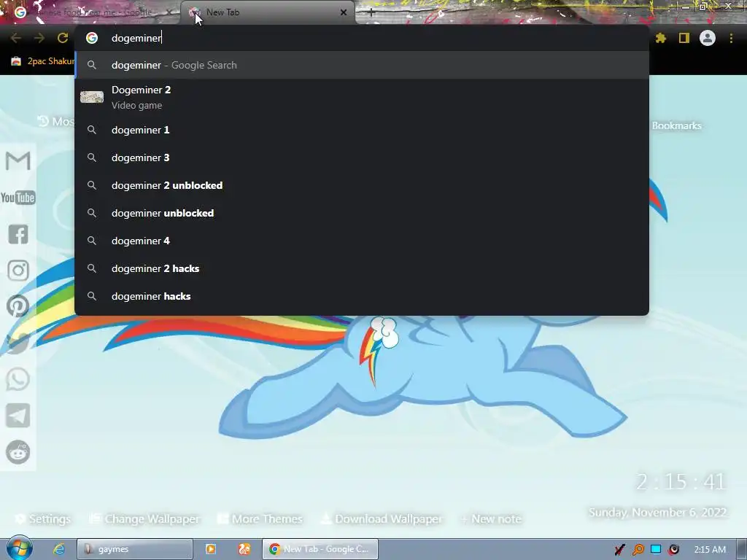This screenshot has height=560, width=747.
Task: Open Instagram shortcut in sidebar
Action: pos(18,270)
